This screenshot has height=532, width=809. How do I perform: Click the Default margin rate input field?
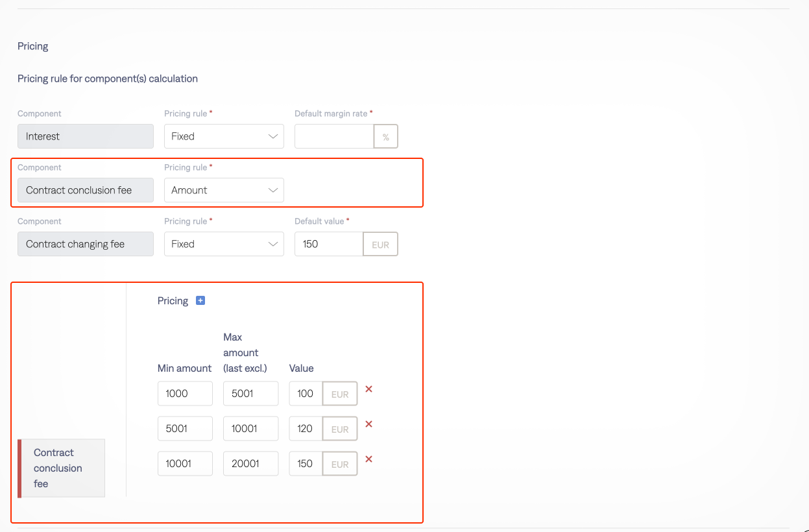coord(334,136)
